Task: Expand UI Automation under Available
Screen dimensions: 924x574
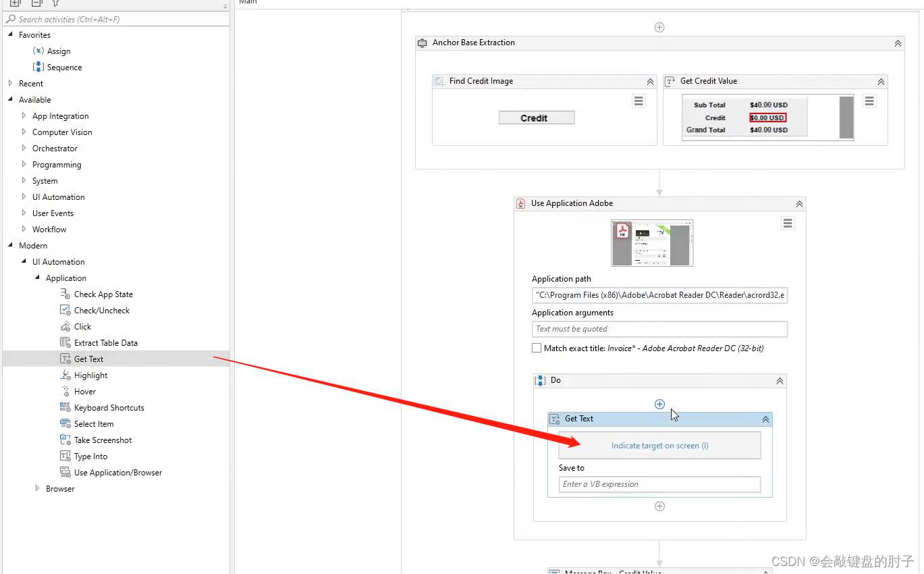Action: 24,197
